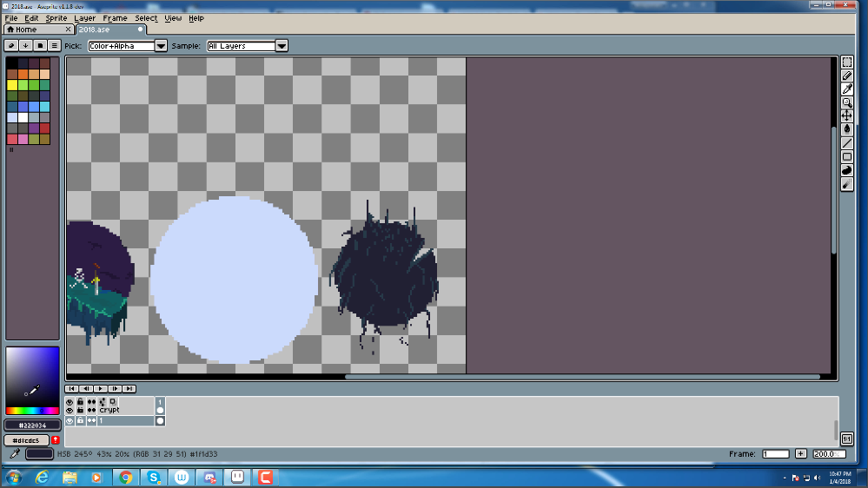Close the Home tab
Image resolution: width=868 pixels, height=488 pixels.
tap(68, 30)
